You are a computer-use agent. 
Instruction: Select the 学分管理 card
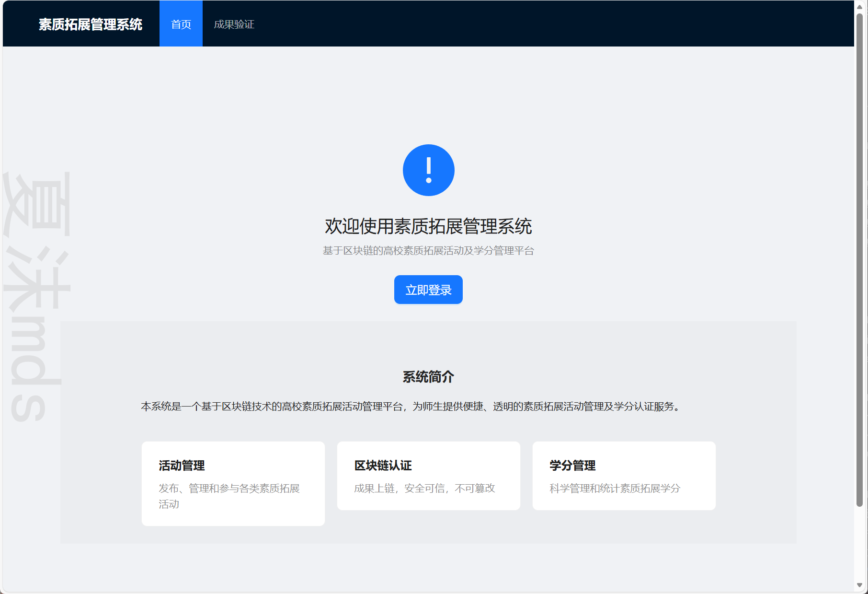[624, 476]
